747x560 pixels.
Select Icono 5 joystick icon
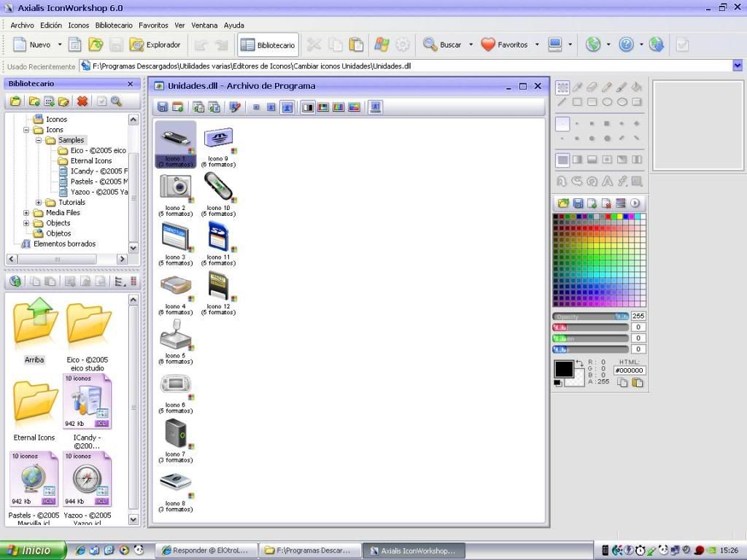coord(176,343)
